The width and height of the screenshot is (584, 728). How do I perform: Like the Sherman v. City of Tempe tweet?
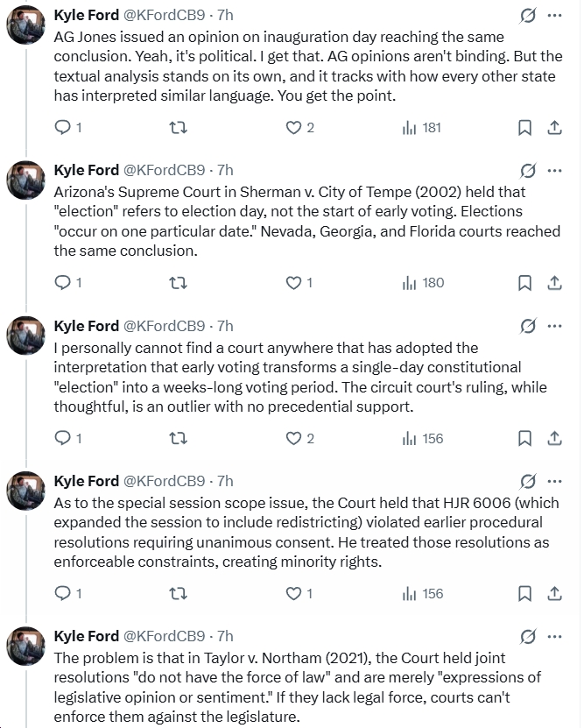click(294, 283)
